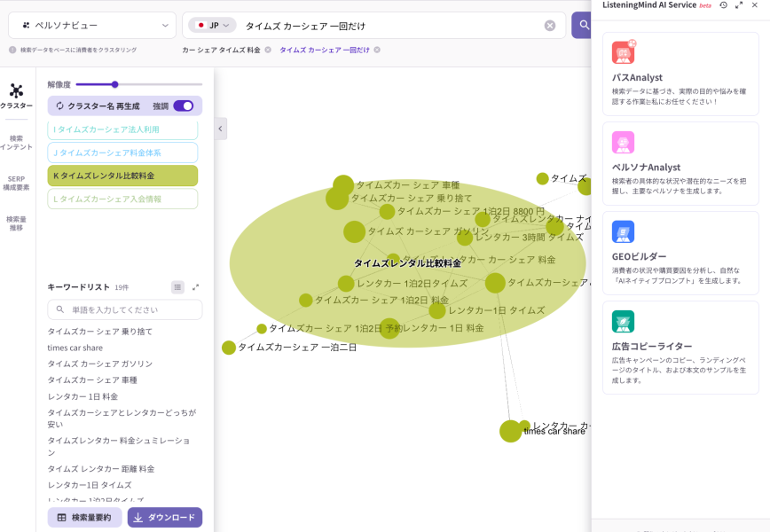770x532 pixels.
Task: Click the 検索量要約 button
Action: point(84,517)
